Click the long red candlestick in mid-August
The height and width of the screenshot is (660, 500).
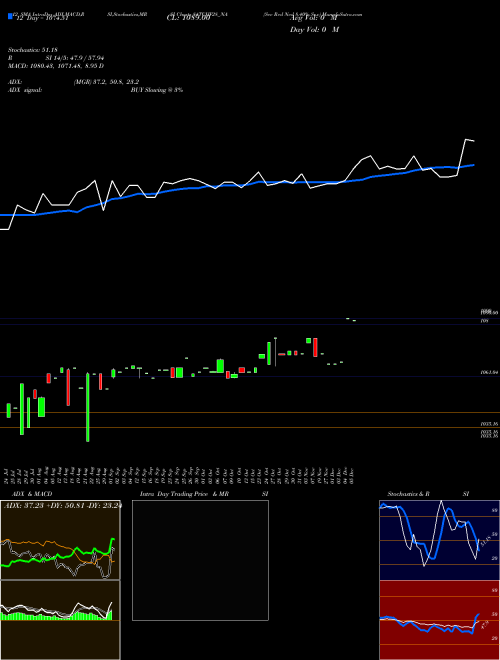[x=68, y=387]
